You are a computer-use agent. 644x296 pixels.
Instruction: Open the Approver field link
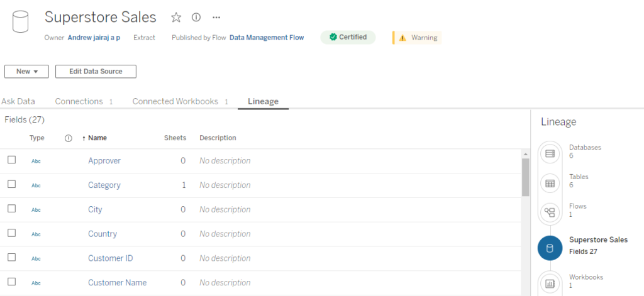tap(104, 160)
